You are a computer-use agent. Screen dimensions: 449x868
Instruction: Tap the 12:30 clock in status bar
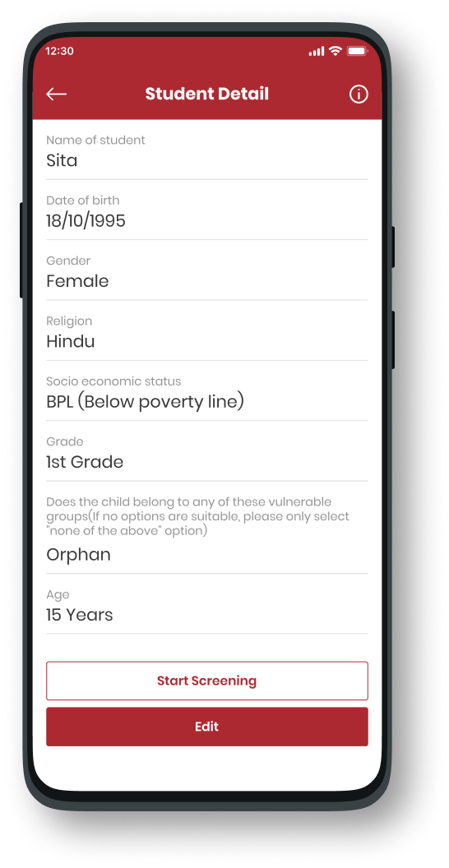59,51
